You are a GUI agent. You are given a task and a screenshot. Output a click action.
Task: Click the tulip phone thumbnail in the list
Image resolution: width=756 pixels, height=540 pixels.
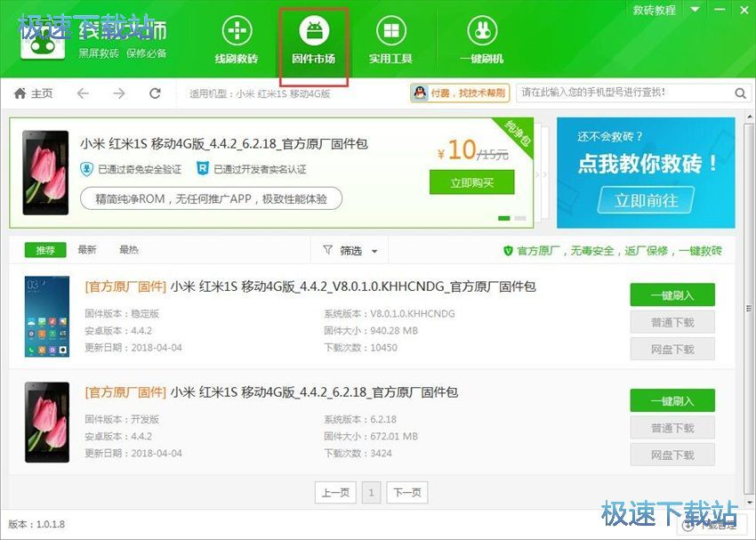[x=47, y=423]
